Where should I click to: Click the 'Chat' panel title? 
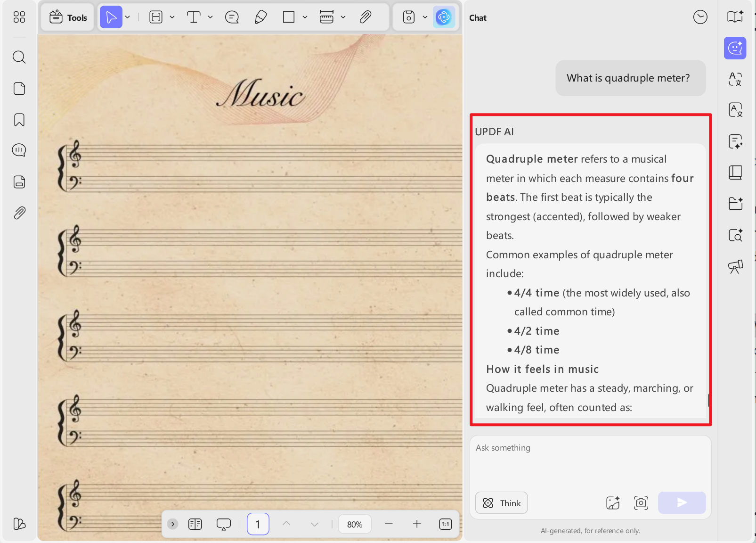(x=478, y=18)
